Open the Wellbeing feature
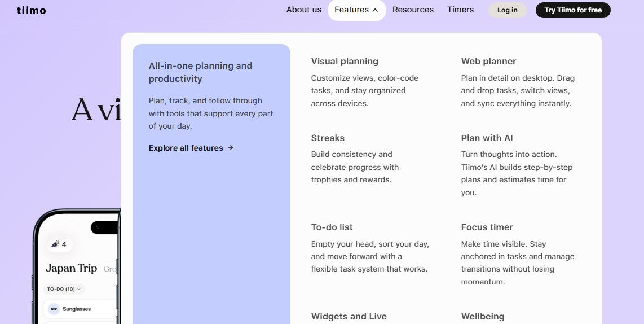The image size is (644, 324). [x=483, y=317]
